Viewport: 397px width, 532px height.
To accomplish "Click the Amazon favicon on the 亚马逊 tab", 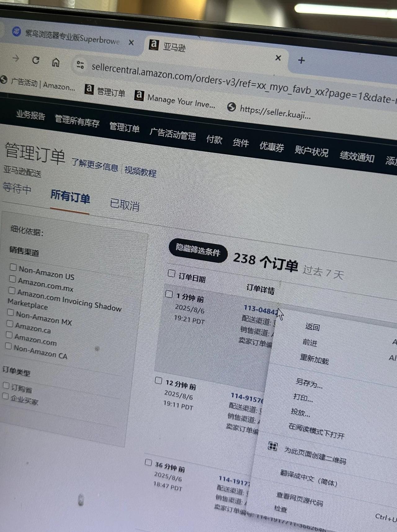I will pos(154,45).
